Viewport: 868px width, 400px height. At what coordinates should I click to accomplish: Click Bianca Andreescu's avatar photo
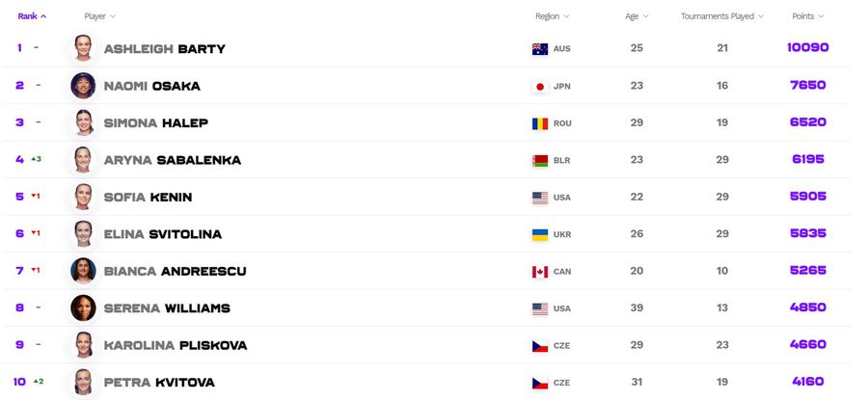pyautogui.click(x=83, y=271)
